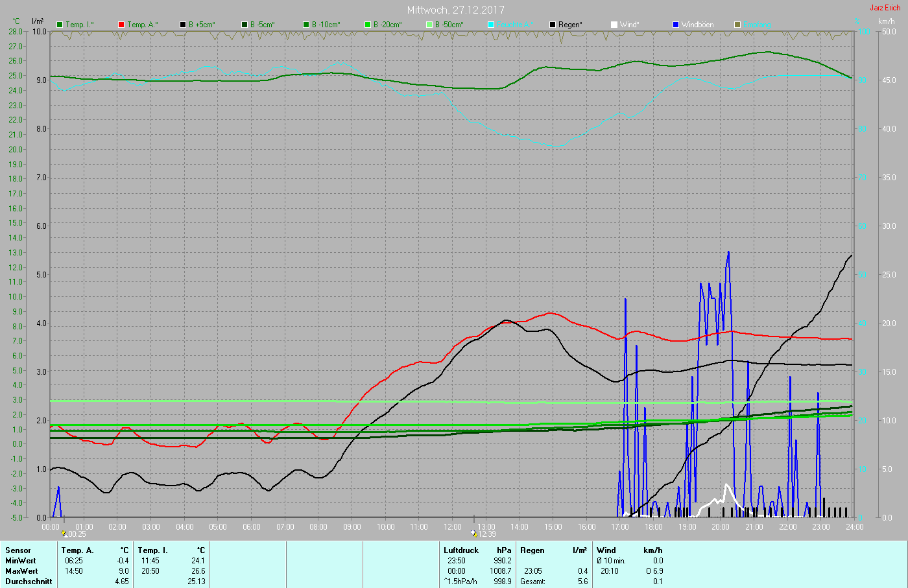Select the 'MinWert' row label
The height and width of the screenshot is (588, 908).
(x=21, y=561)
